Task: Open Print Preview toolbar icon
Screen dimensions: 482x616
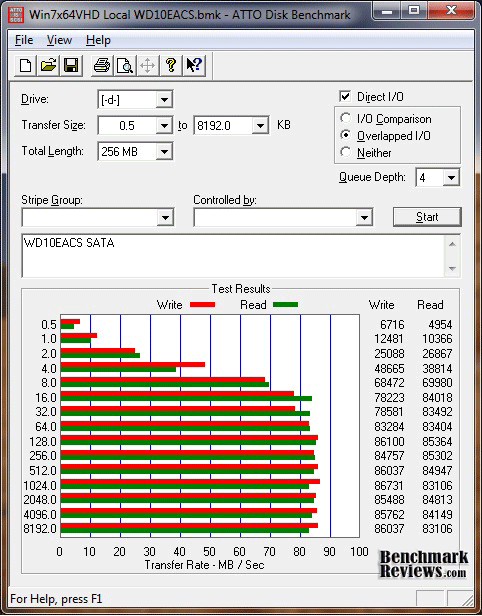Action: 125,65
